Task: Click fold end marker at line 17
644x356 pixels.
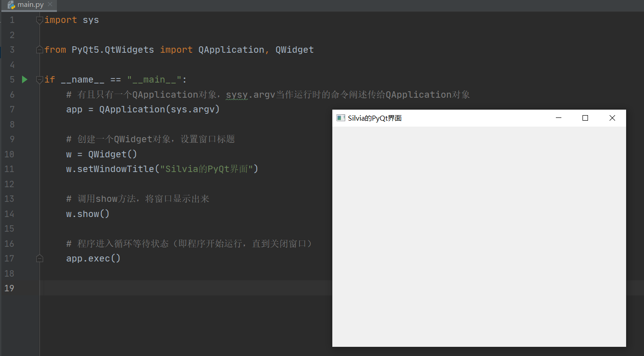Action: [x=39, y=258]
